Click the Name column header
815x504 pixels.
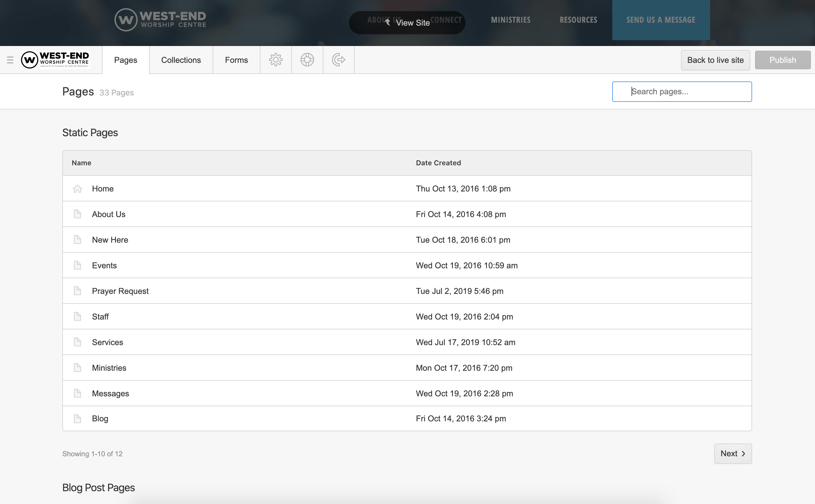(x=81, y=163)
